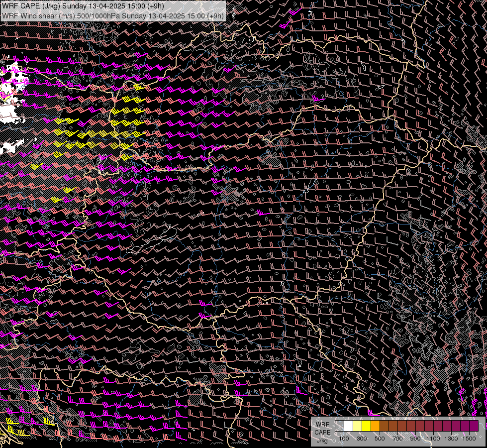Click the bright yellow CAPE legend swatch

(x=367, y=426)
